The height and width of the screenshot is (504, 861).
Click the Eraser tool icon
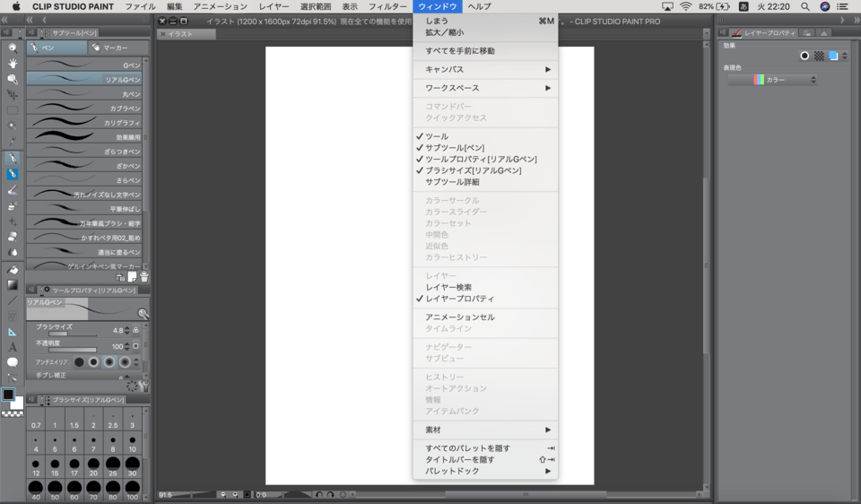13,237
